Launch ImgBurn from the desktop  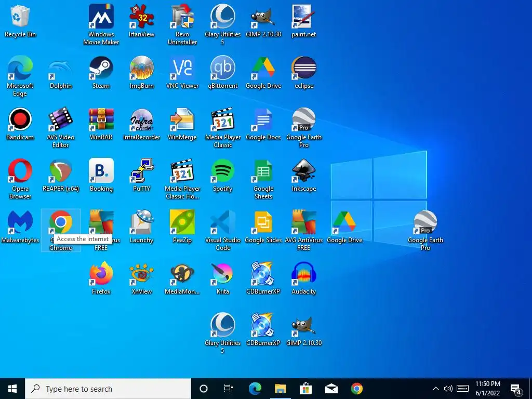[141, 72]
